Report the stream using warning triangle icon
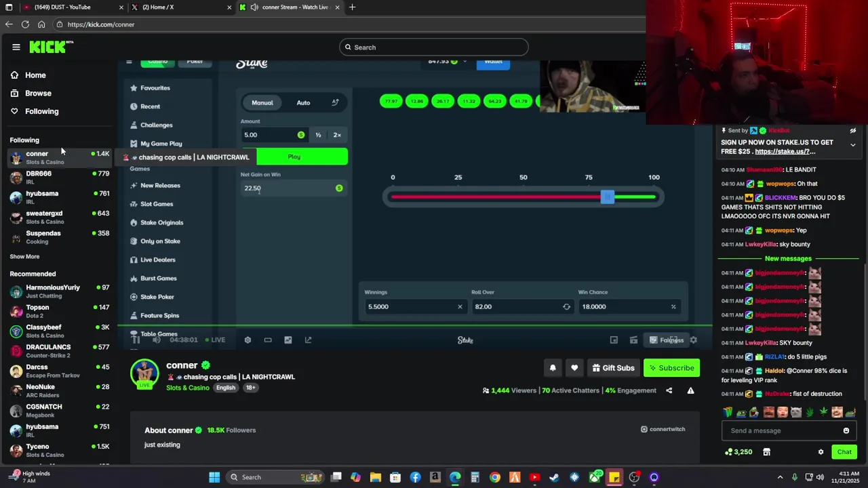The image size is (868, 488). coord(690,390)
